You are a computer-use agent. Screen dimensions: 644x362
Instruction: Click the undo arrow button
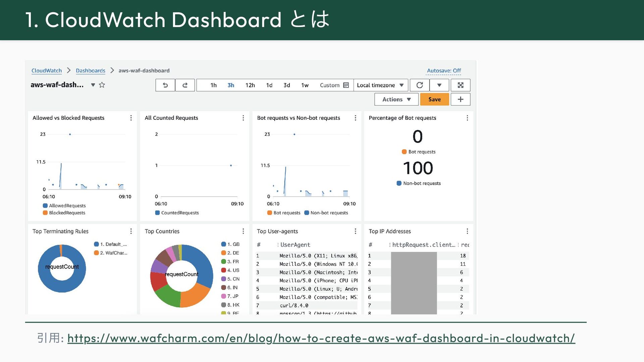click(165, 85)
